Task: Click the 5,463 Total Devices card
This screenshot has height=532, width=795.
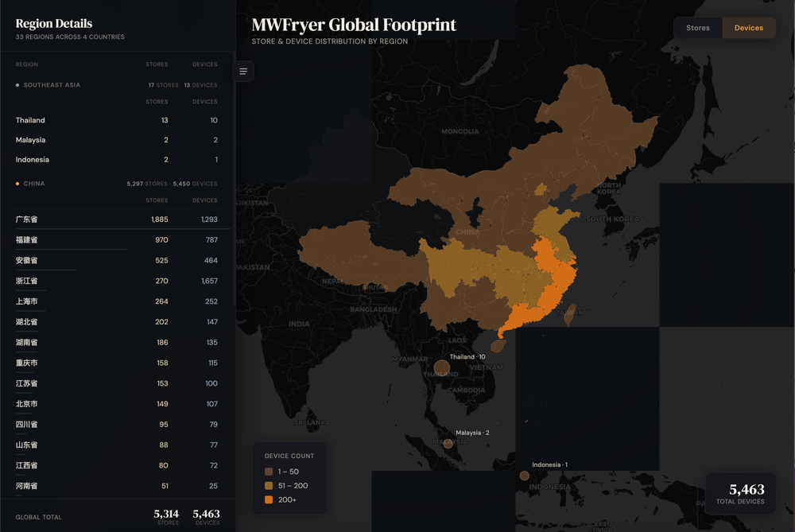Action: tap(740, 494)
